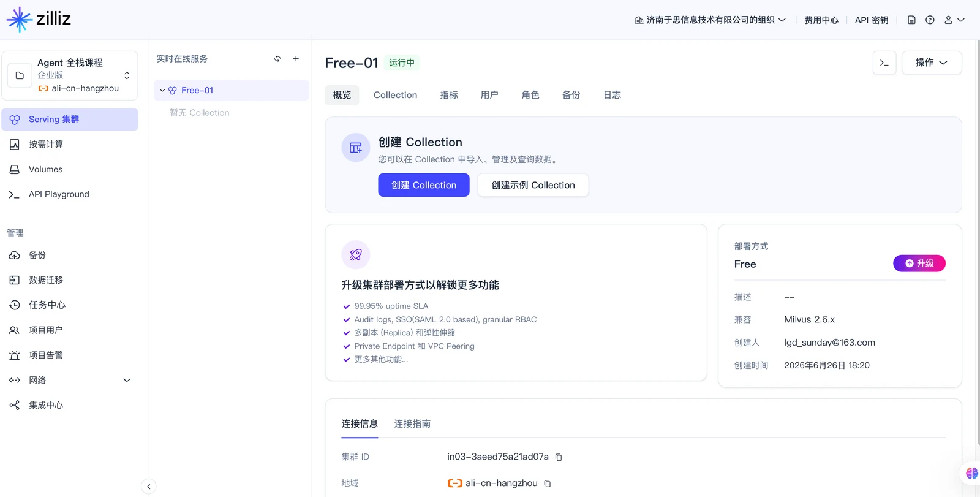Click 创建示例 Collection button
This screenshot has height=497, width=980.
click(533, 185)
